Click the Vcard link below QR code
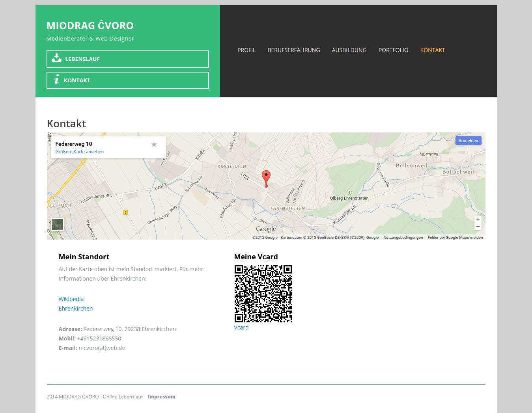The height and width of the screenshot is (413, 532). pyautogui.click(x=241, y=327)
